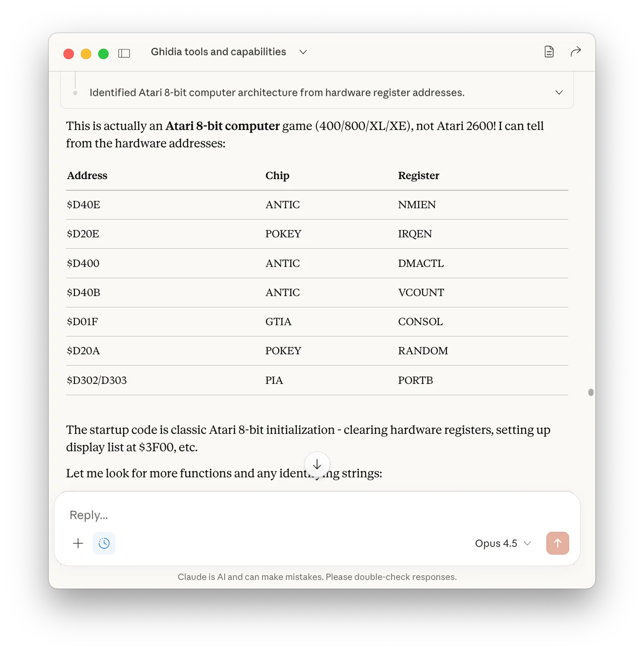Click the share arrow icon

coord(575,52)
